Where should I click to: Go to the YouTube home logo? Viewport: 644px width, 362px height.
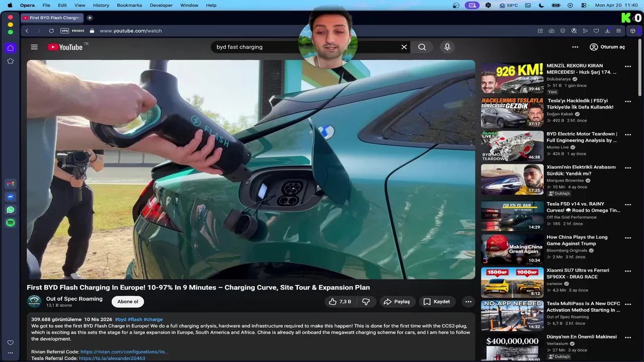pos(65,47)
